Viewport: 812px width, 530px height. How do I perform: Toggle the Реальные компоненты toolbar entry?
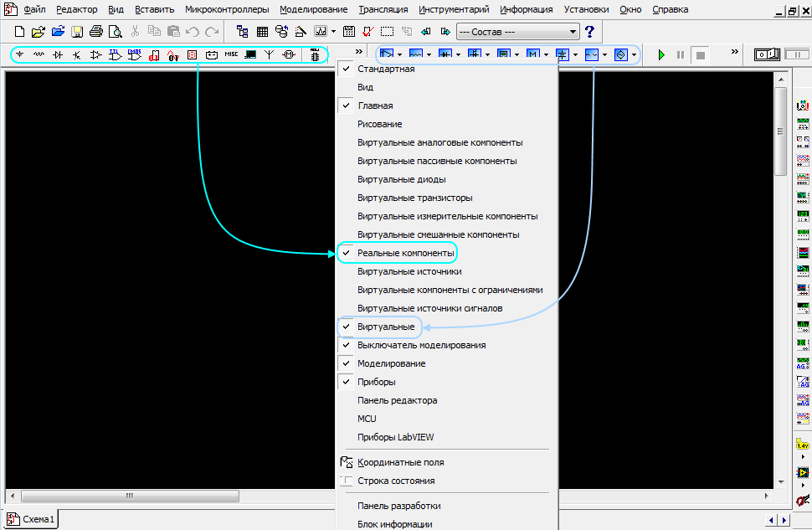tap(405, 252)
